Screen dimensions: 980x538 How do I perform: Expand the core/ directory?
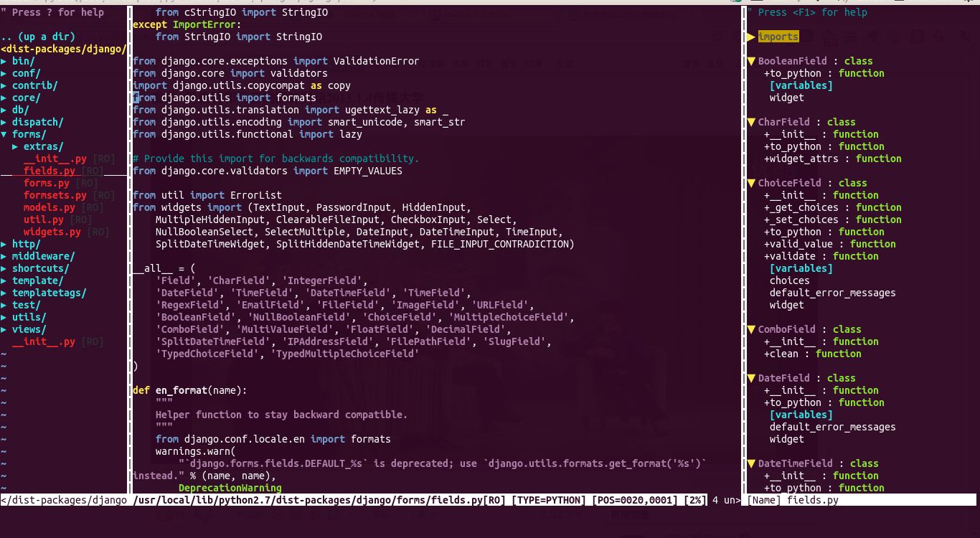pyautogui.click(x=4, y=98)
